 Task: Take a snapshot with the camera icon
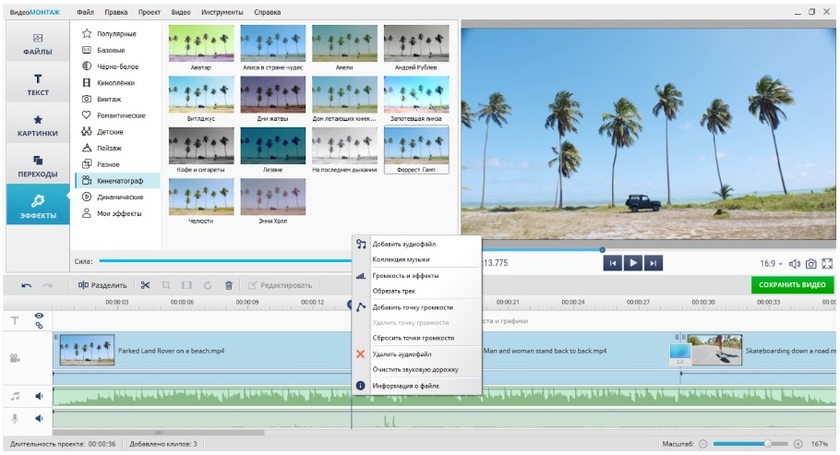pyautogui.click(x=811, y=264)
